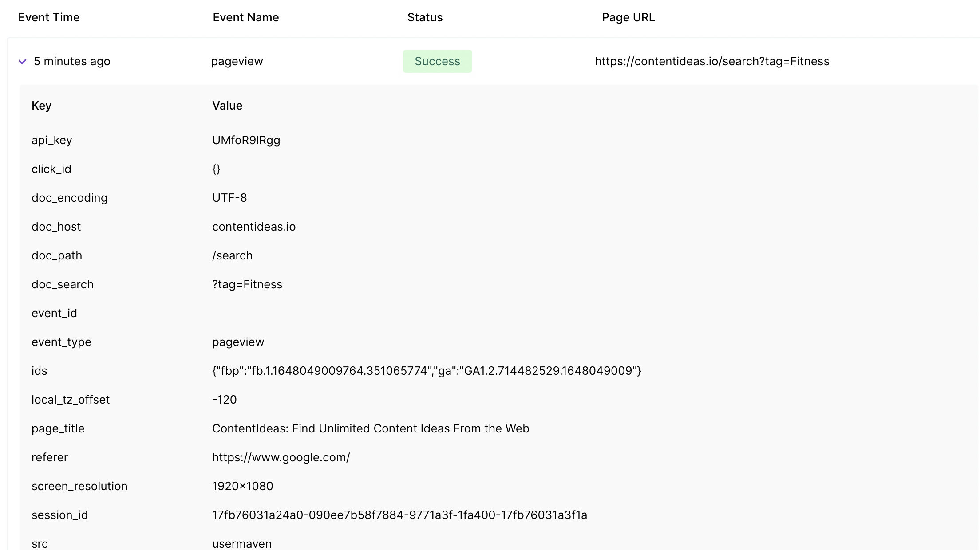Click the session_id value string
The width and height of the screenshot is (980, 550).
click(399, 515)
